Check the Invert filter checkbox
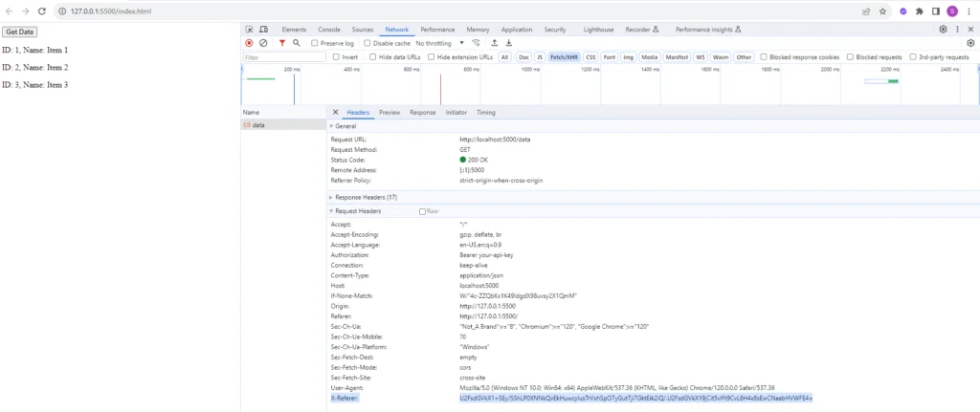This screenshot has height=412, width=980. click(x=336, y=56)
